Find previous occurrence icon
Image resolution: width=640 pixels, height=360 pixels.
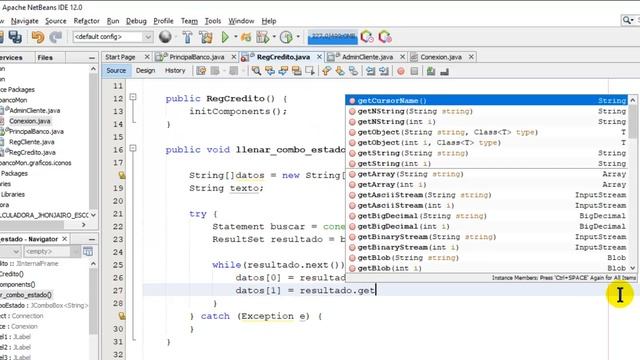[270, 71]
